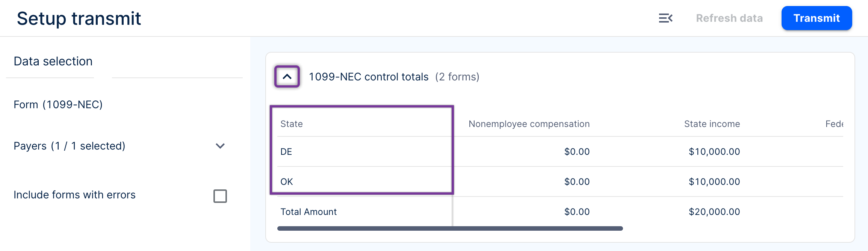Select Total Amount nonemployee compensation $0.00
Viewport: 868px width, 251px height.
tap(577, 212)
